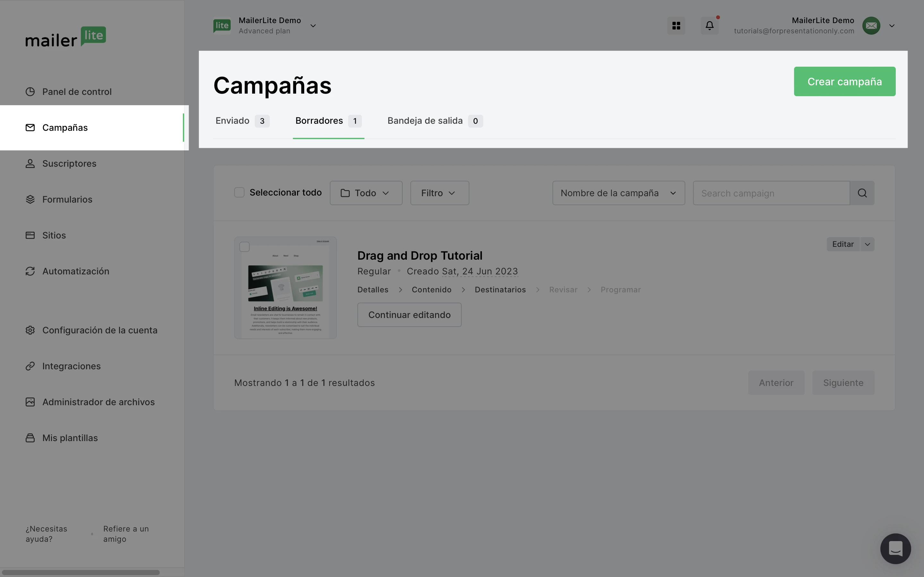Open Integraciones link icon item

point(71,366)
